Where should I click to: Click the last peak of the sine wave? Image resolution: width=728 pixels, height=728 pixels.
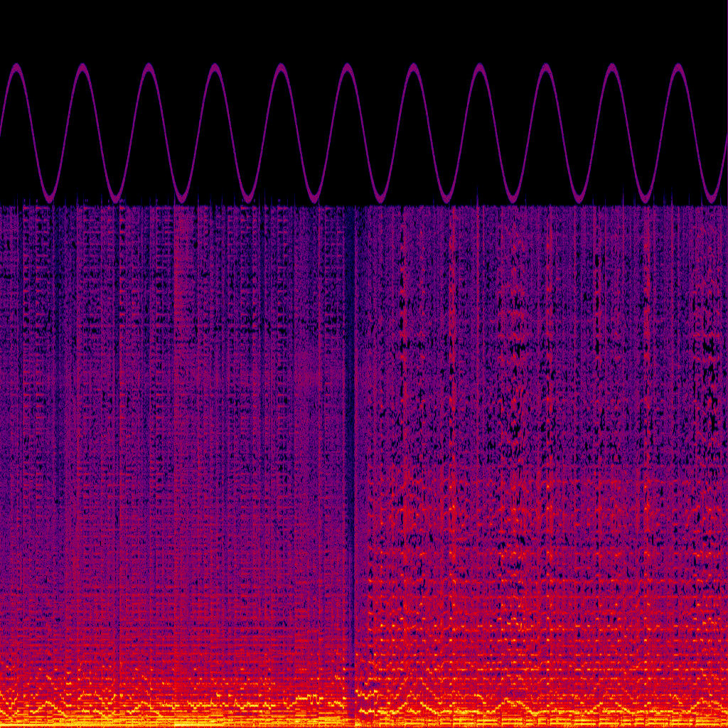(x=678, y=68)
